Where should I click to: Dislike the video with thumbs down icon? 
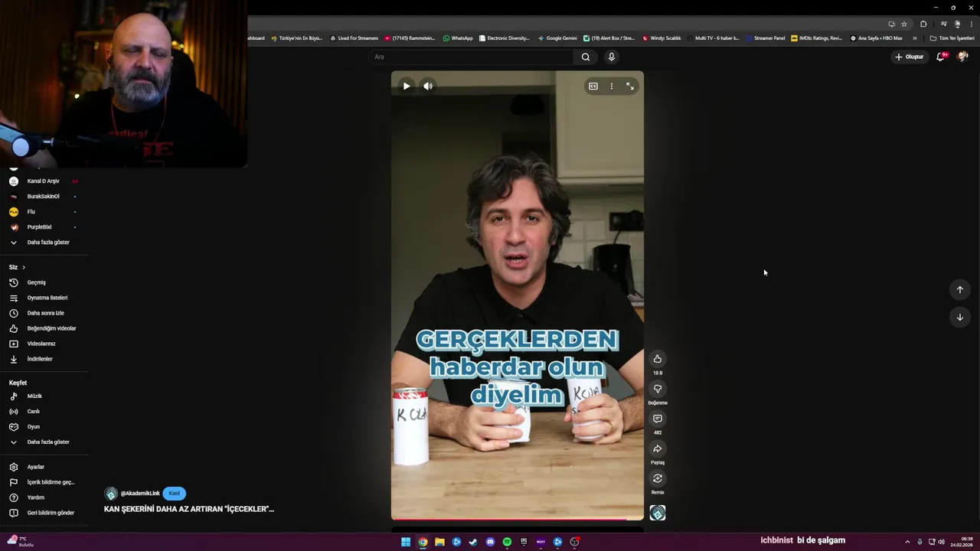658,389
